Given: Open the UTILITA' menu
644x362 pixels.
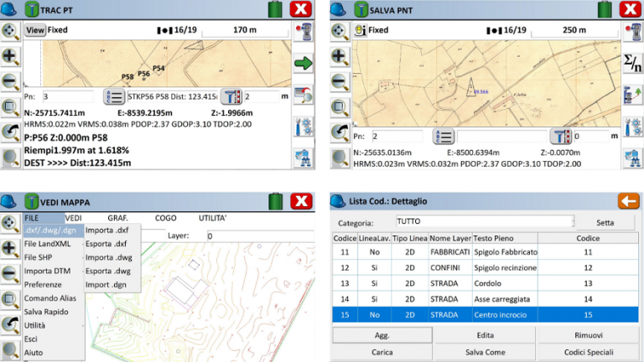Looking at the screenshot, I should tap(213, 218).
